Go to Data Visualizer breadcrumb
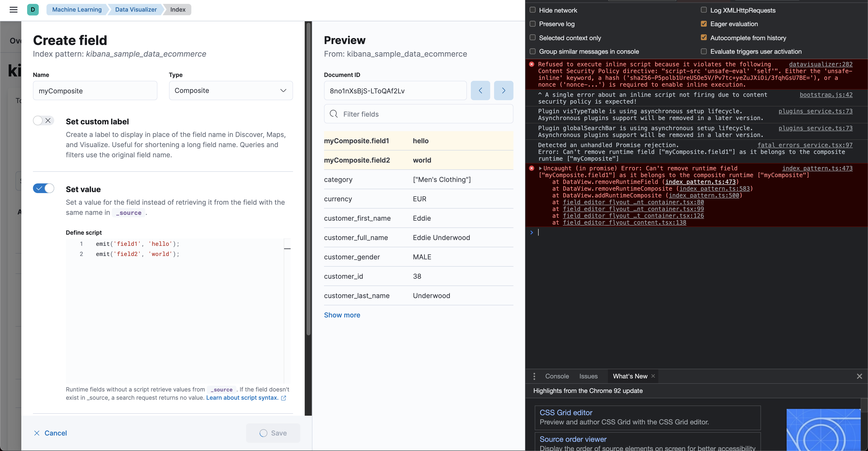 point(136,9)
